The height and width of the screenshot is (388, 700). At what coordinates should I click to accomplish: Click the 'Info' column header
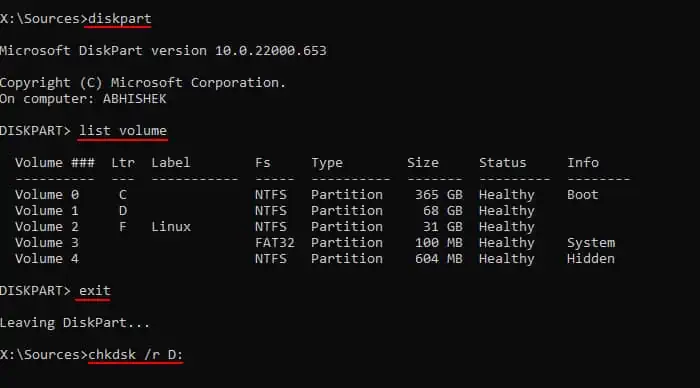[583, 163]
